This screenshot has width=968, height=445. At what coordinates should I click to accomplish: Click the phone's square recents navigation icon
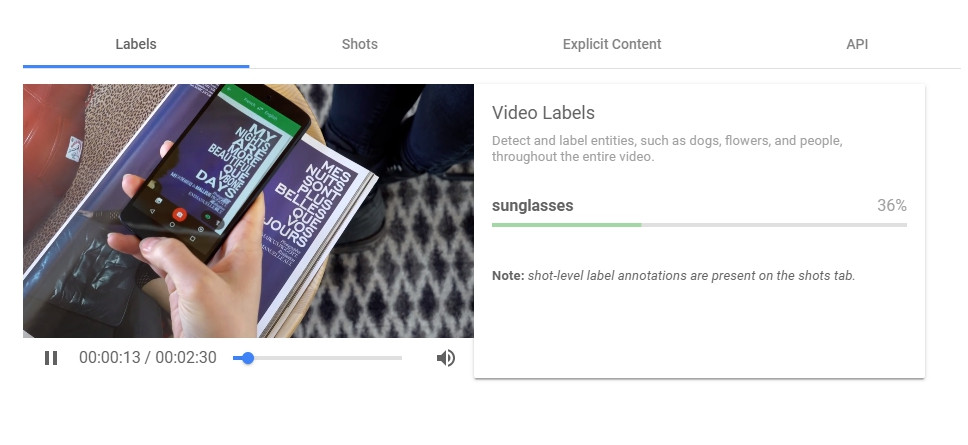[x=193, y=239]
